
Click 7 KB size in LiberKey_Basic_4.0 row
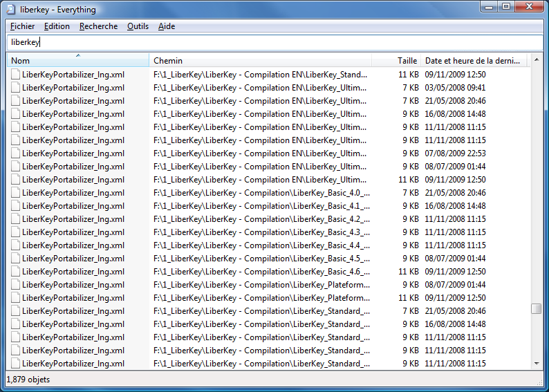(411, 193)
